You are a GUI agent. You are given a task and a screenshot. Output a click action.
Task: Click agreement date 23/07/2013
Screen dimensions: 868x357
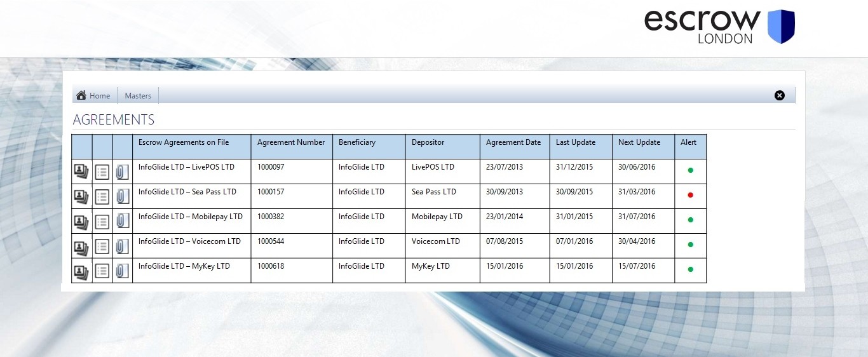click(x=505, y=167)
